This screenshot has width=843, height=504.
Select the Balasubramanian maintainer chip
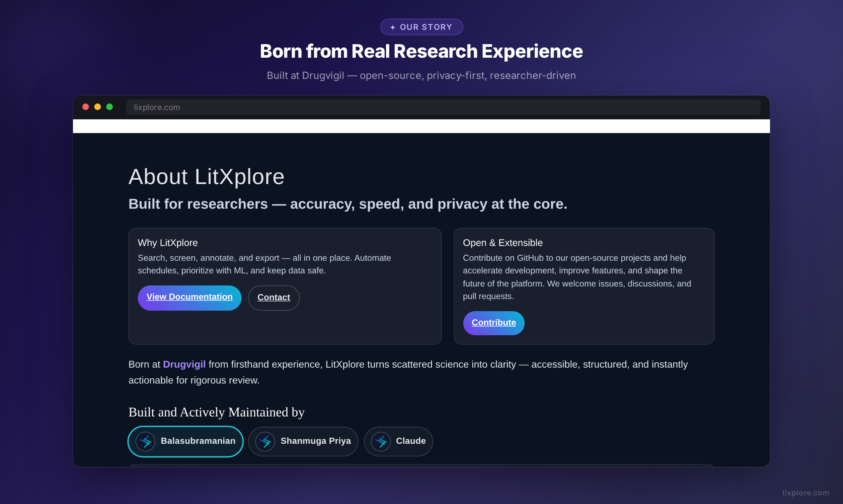point(185,441)
